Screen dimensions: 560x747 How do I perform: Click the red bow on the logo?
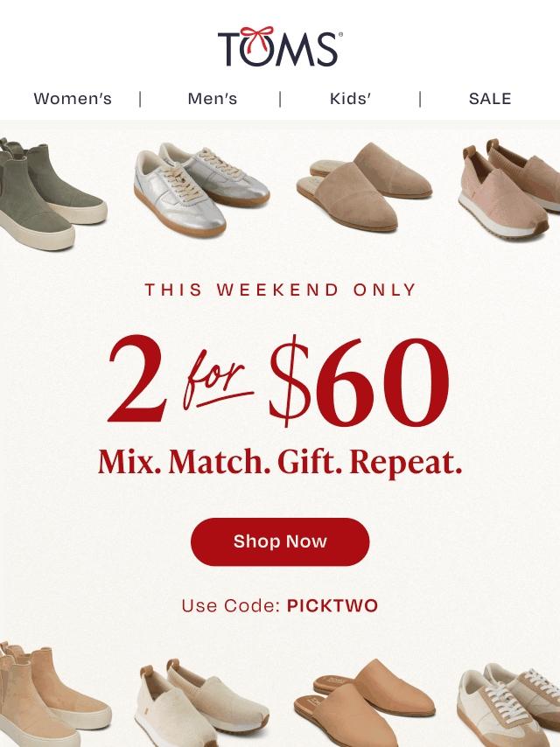pos(257,36)
